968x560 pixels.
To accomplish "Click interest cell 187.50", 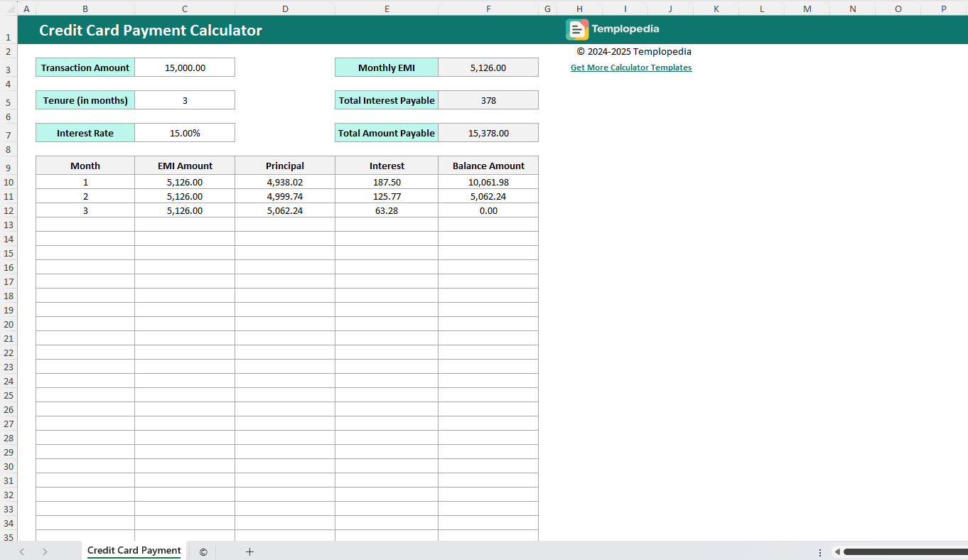I will point(387,182).
